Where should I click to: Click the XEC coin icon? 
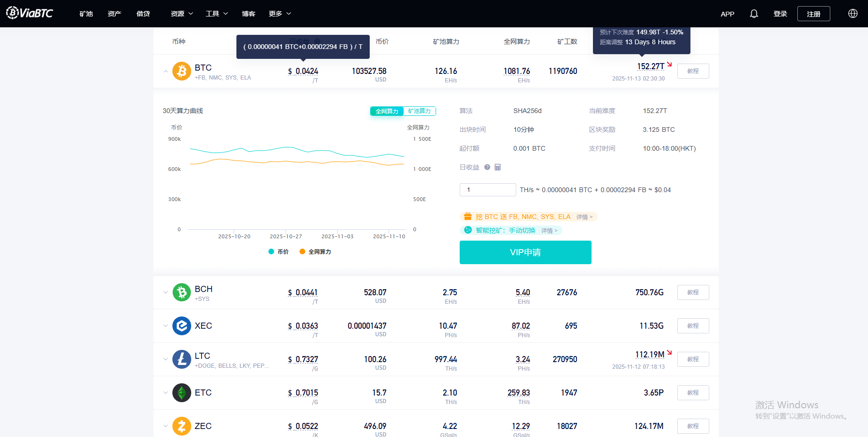point(181,326)
